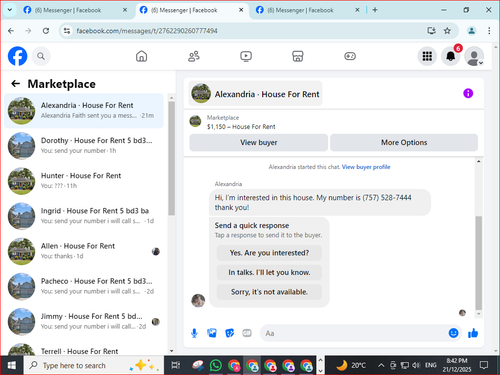Choose a sticker icon in composer
Image resolution: width=500 pixels, height=375 pixels.
pos(229,333)
